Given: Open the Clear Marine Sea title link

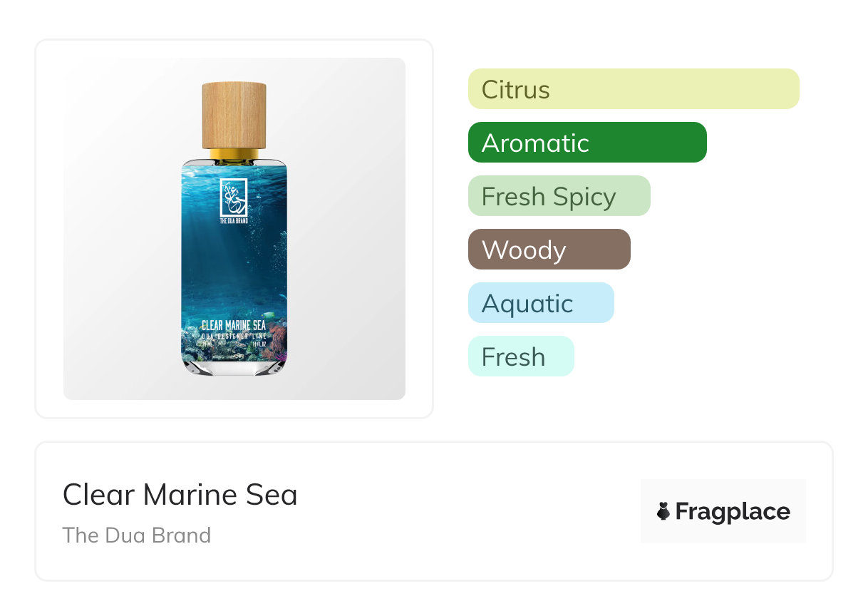Looking at the screenshot, I should [180, 495].
